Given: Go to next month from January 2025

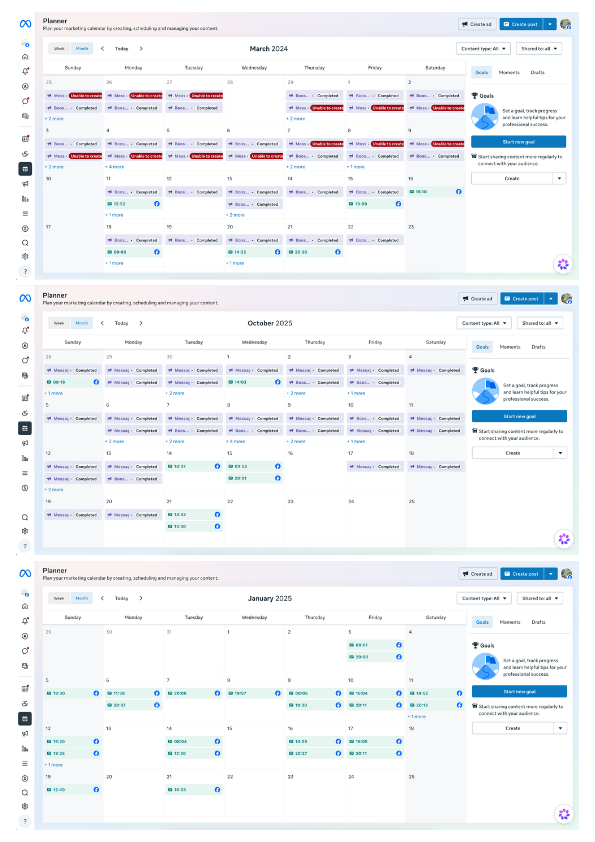Looking at the screenshot, I should pyautogui.click(x=141, y=598).
